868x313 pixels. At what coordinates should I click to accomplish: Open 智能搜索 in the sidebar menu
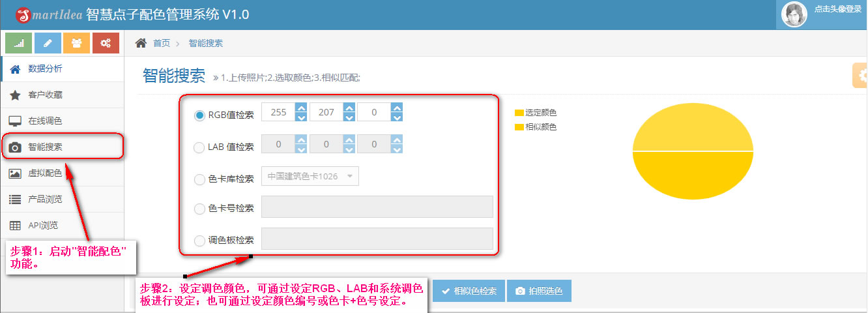[45, 147]
